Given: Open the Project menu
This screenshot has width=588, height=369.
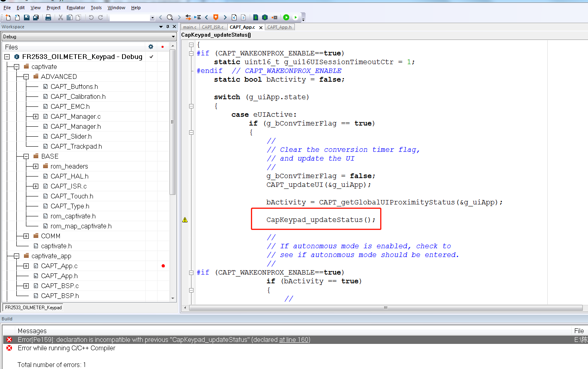Looking at the screenshot, I should pos(53,8).
